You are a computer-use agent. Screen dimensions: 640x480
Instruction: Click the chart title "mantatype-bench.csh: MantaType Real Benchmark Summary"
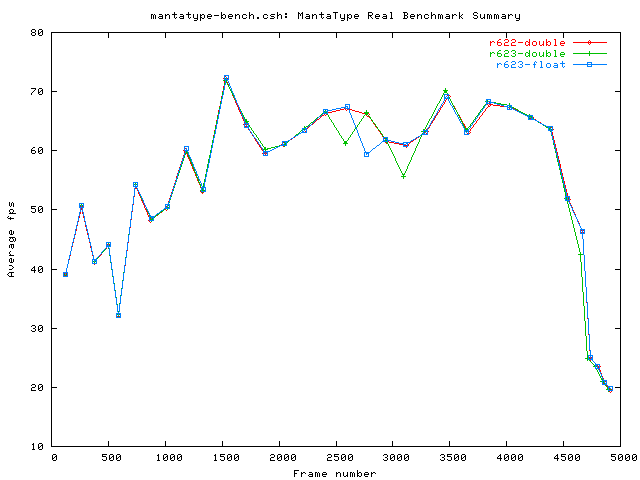[336, 16]
